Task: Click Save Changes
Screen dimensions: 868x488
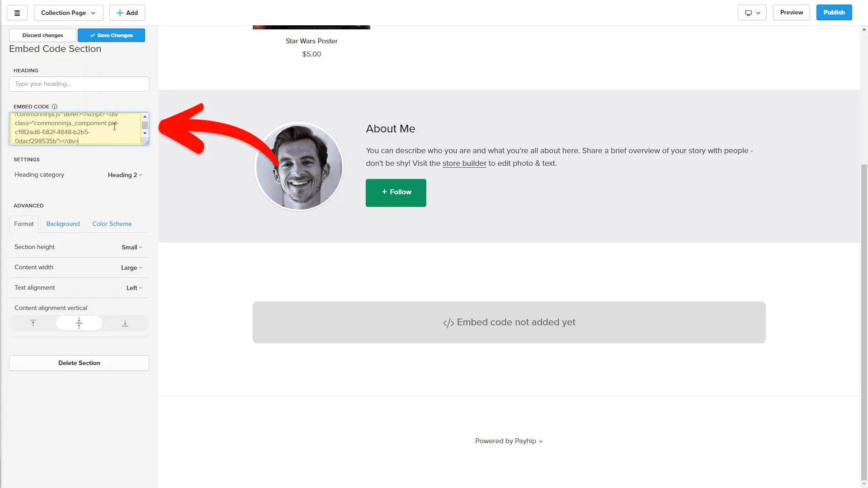Action: [111, 35]
